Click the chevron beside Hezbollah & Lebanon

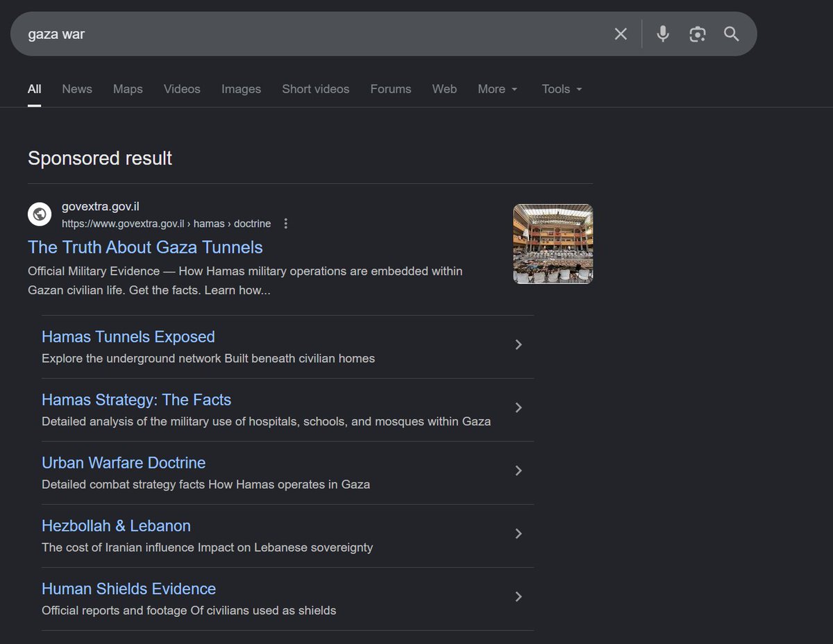pos(519,534)
